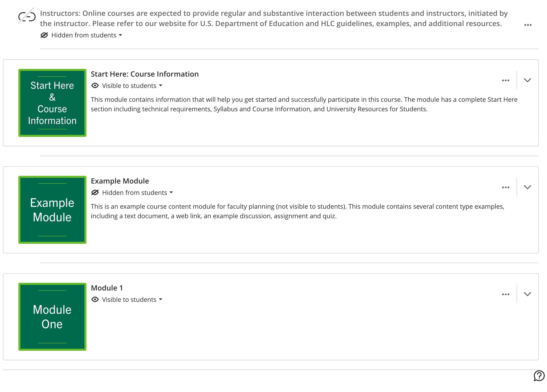Viewport: 547px width, 392px height.
Task: Click crossed-eye icon under Example Module
Action: [95, 193]
